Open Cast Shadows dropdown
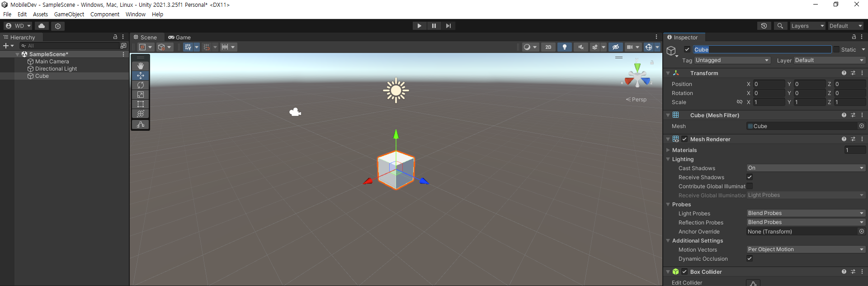The image size is (868, 286). pyautogui.click(x=806, y=168)
